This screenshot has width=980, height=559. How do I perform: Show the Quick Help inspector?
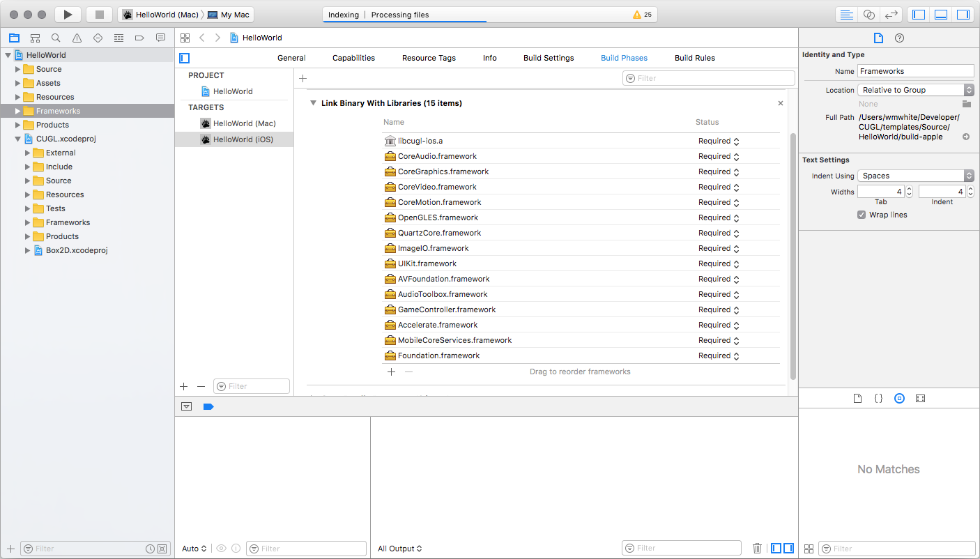pos(899,38)
